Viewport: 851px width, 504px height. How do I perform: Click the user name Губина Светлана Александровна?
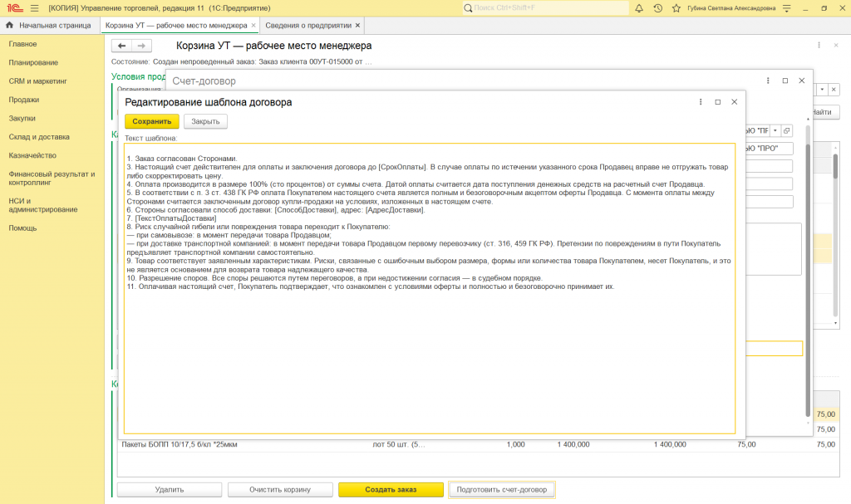click(x=731, y=8)
